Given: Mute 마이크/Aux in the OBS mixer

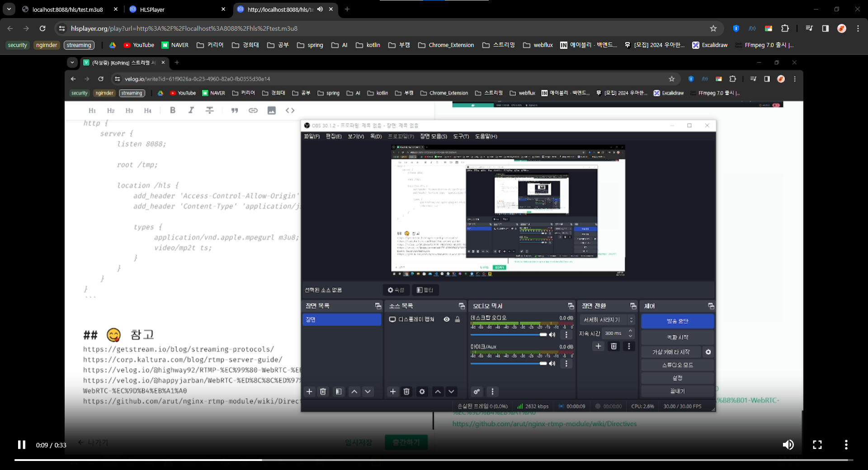Looking at the screenshot, I should click(x=552, y=364).
